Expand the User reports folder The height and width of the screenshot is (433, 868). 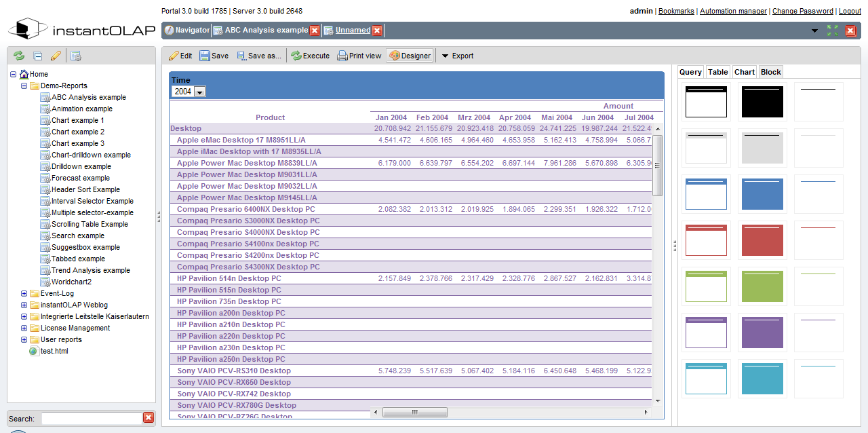(x=24, y=339)
